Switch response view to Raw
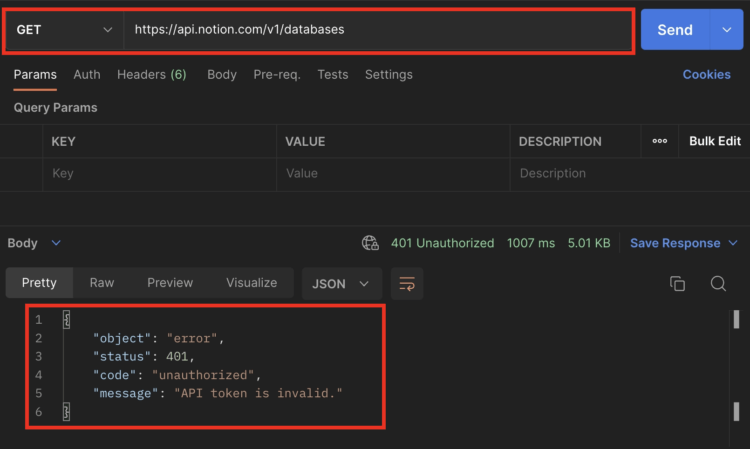 (x=102, y=283)
